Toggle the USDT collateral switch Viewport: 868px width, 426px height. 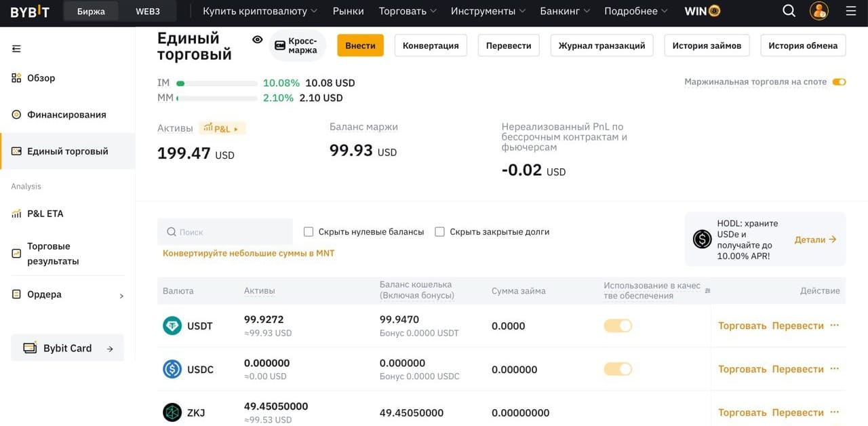[618, 326]
